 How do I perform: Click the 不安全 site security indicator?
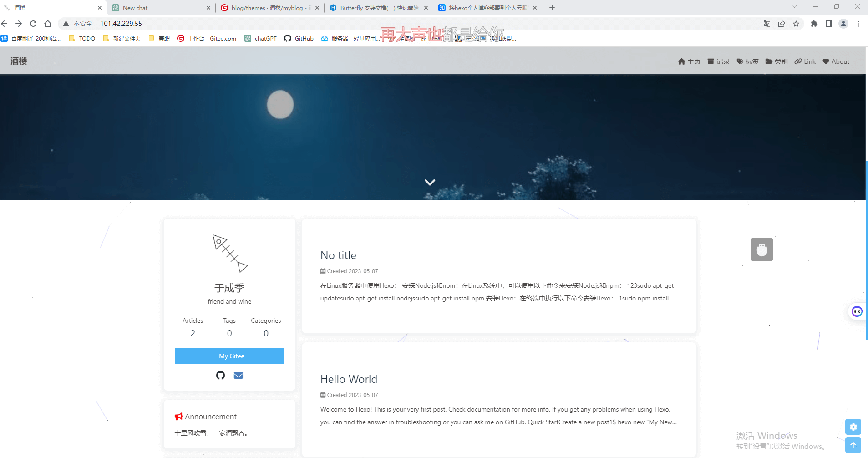[78, 24]
